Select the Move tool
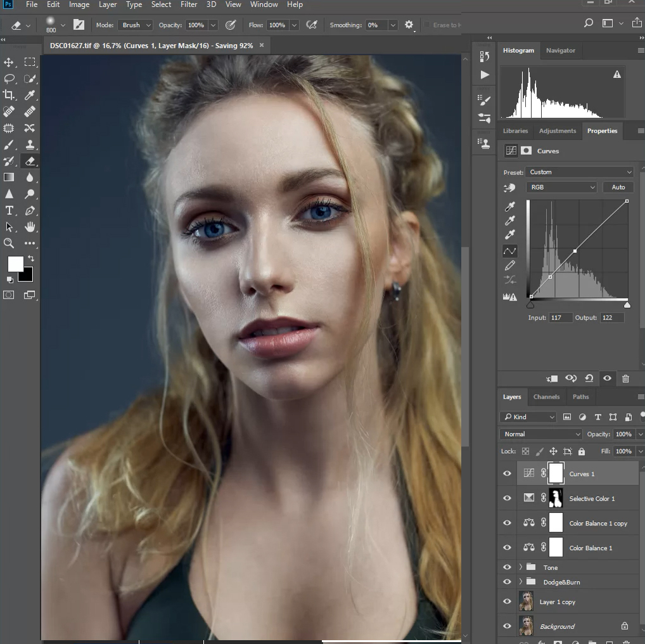The width and height of the screenshot is (645, 644). [x=9, y=62]
